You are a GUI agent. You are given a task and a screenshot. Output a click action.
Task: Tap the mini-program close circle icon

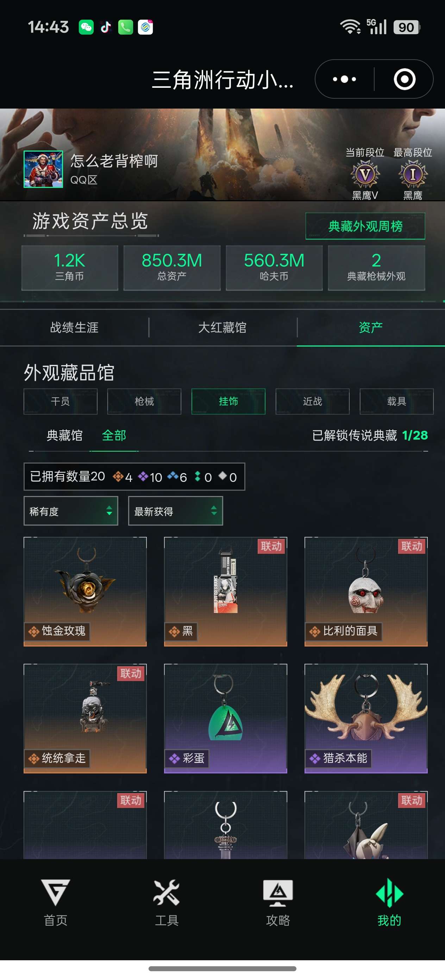pos(405,79)
